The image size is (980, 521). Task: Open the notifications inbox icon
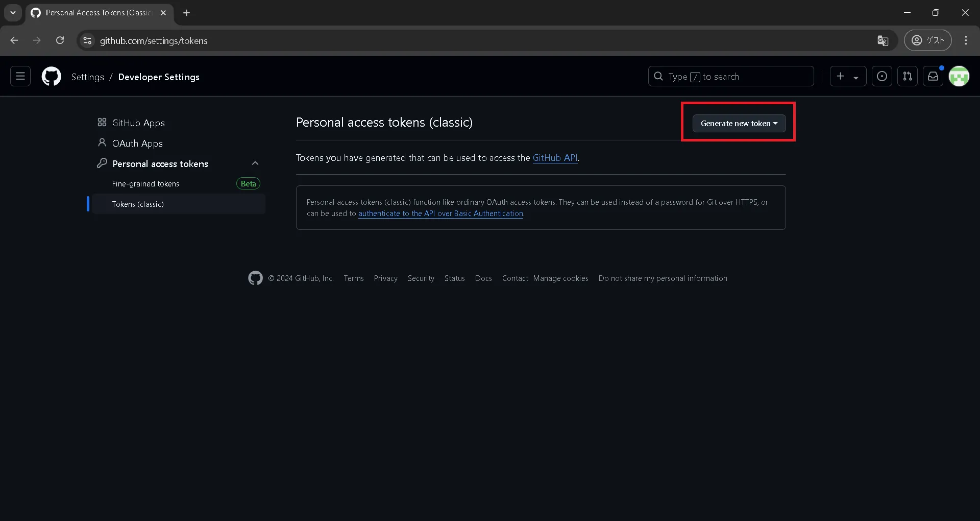tap(933, 77)
